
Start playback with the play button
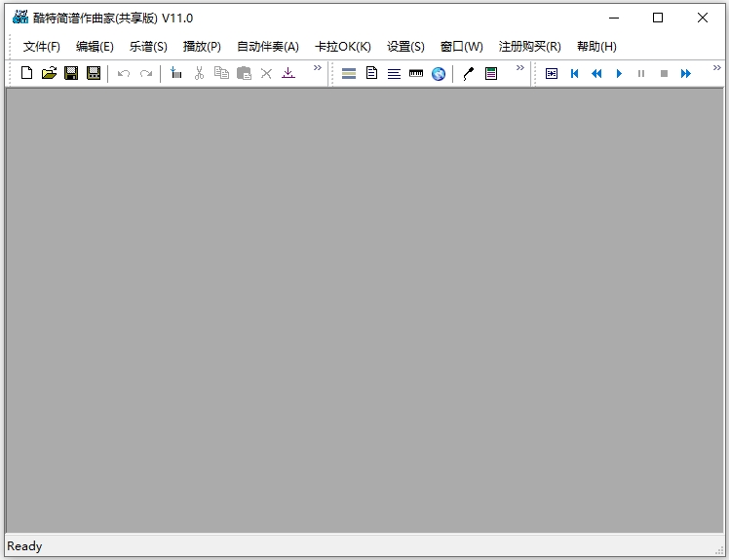click(x=619, y=73)
